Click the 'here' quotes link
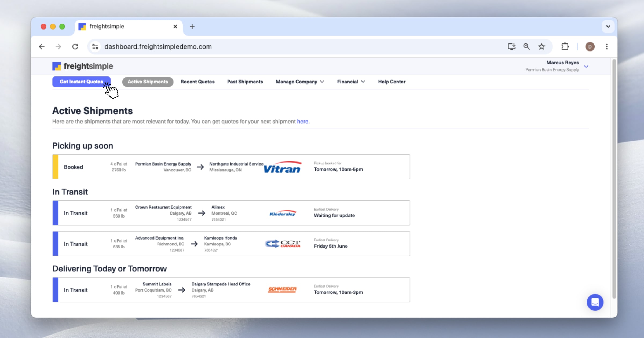The height and width of the screenshot is (338, 644). click(302, 122)
